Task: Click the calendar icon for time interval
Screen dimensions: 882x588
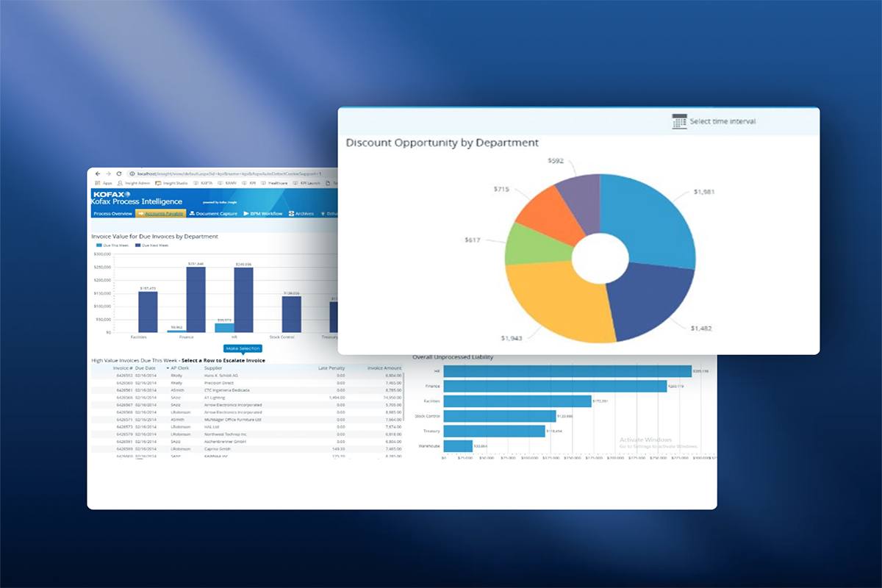Action: (679, 121)
